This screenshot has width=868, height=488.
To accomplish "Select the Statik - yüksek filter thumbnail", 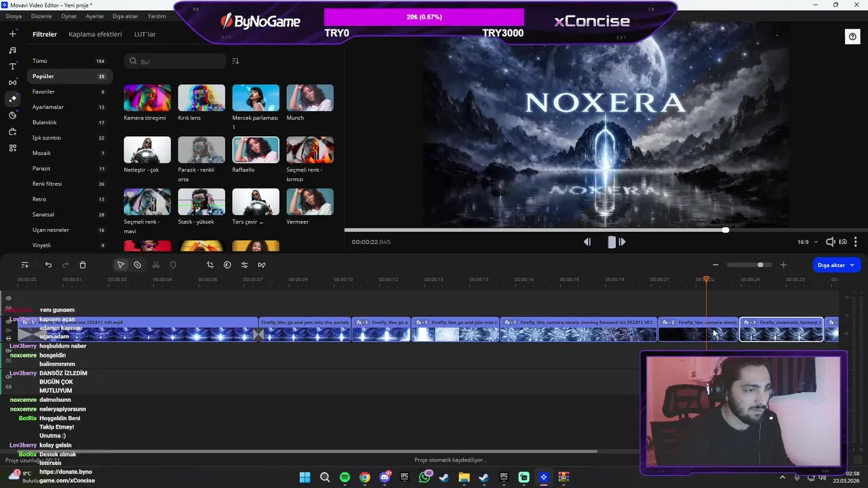I will [x=201, y=202].
